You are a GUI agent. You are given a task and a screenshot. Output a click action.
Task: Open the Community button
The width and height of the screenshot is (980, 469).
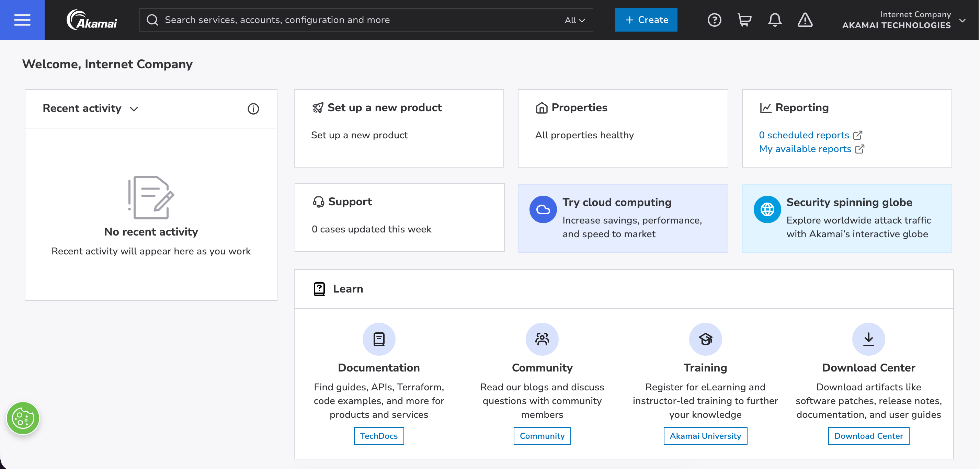click(x=542, y=436)
